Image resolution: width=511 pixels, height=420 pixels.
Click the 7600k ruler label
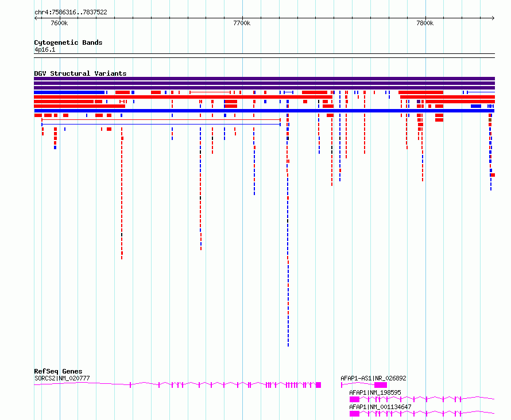point(59,23)
